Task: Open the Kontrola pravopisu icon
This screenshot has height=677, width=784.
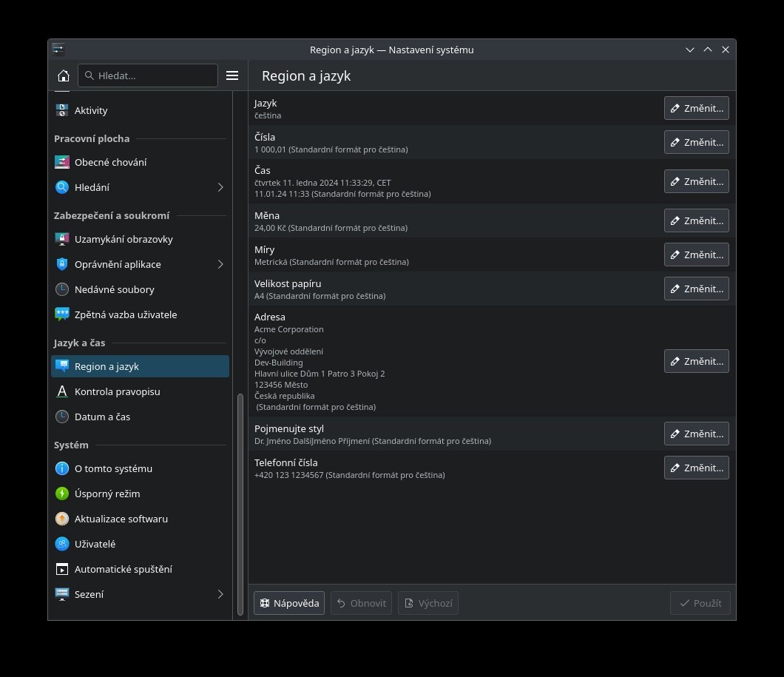Action: [x=62, y=391]
